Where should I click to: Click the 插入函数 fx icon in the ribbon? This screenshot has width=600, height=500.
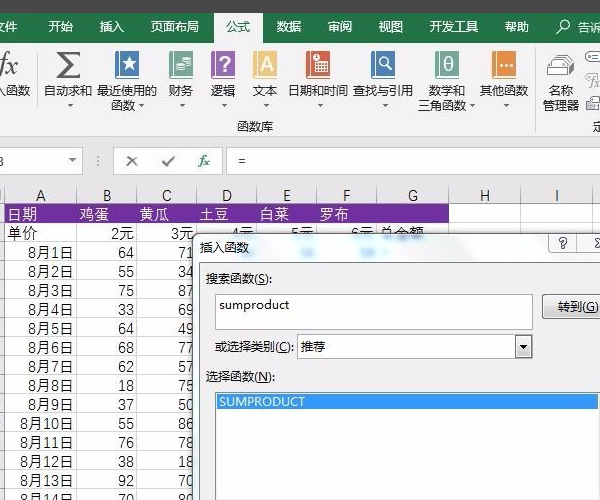pos(10,68)
